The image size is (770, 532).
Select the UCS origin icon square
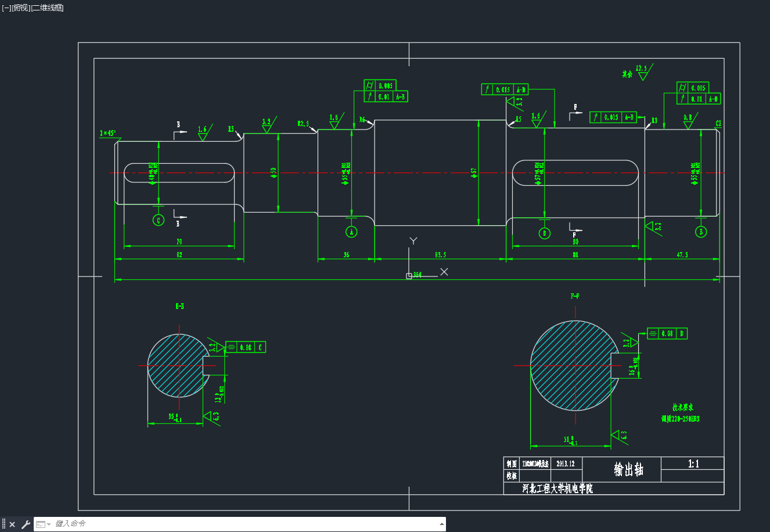point(409,276)
